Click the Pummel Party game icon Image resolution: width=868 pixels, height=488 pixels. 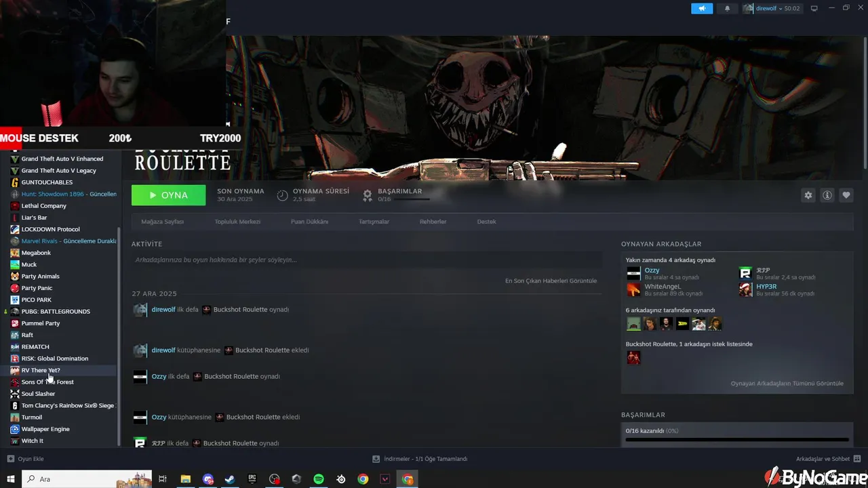pos(15,323)
